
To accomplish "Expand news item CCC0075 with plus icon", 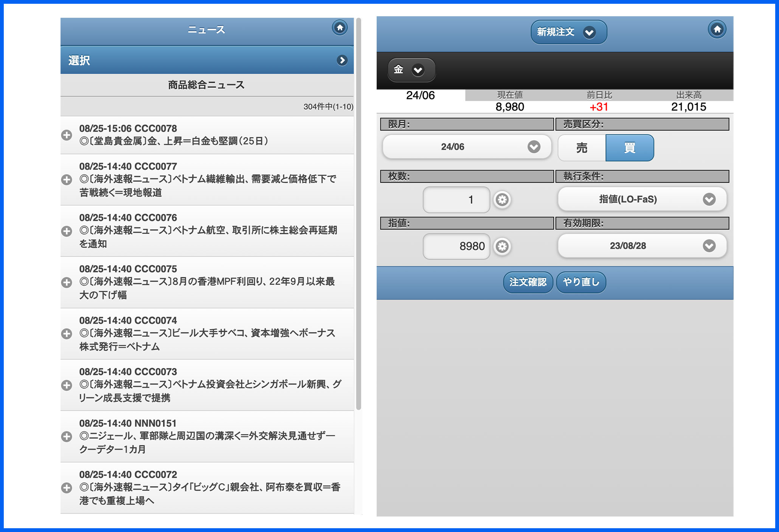I will [x=67, y=282].
